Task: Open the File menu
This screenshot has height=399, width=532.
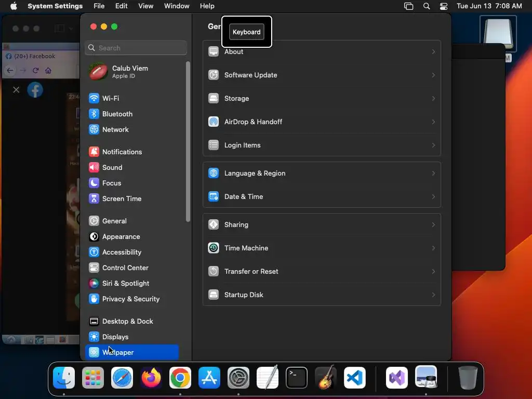Action: tap(99, 6)
